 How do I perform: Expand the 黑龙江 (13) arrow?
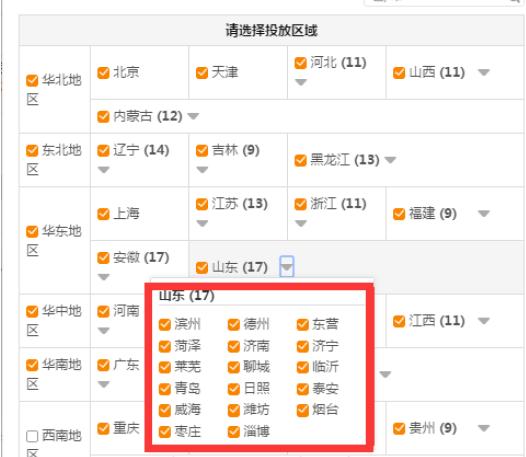click(x=390, y=160)
